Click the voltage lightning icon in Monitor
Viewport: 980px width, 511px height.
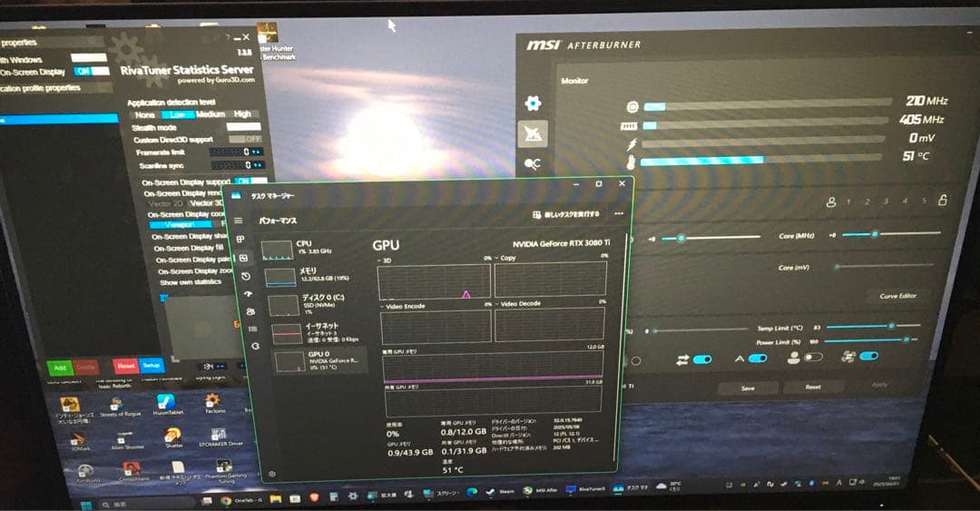click(x=632, y=144)
